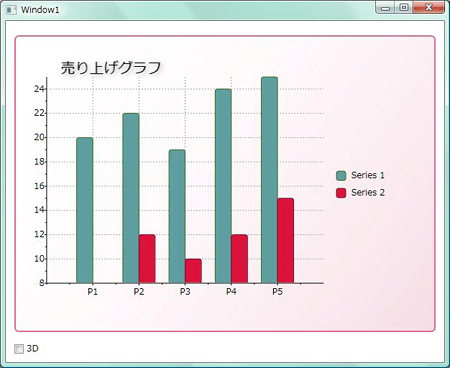Click the Series 1 teal legend swatch
This screenshot has width=450, height=368.
pyautogui.click(x=341, y=175)
